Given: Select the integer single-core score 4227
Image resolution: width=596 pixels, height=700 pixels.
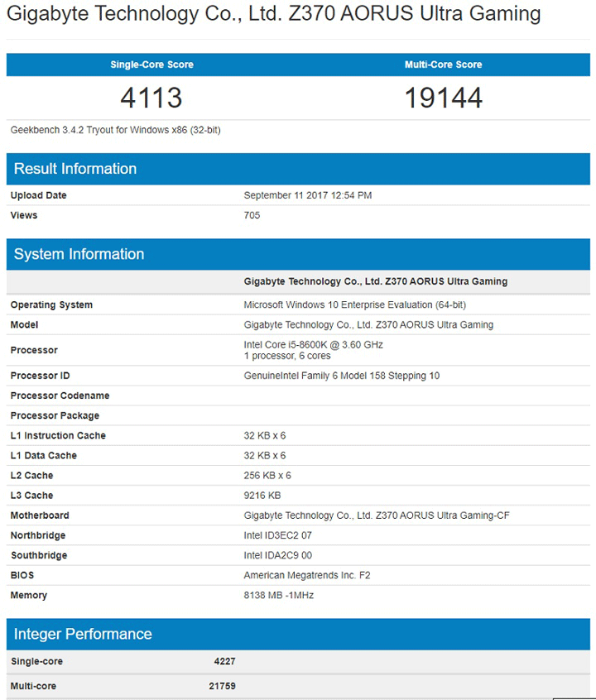Looking at the screenshot, I should [224, 661].
